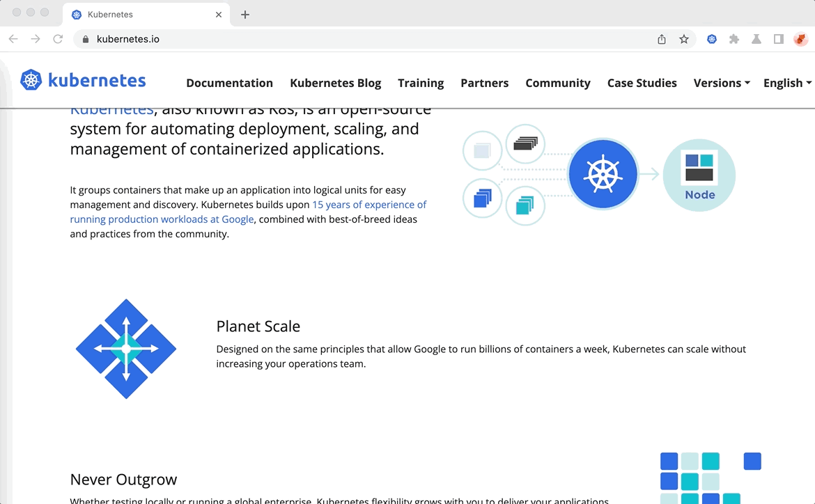Viewport: 815px width, 504px height.
Task: Open the Kubernetes Blog nav item
Action: coord(336,83)
